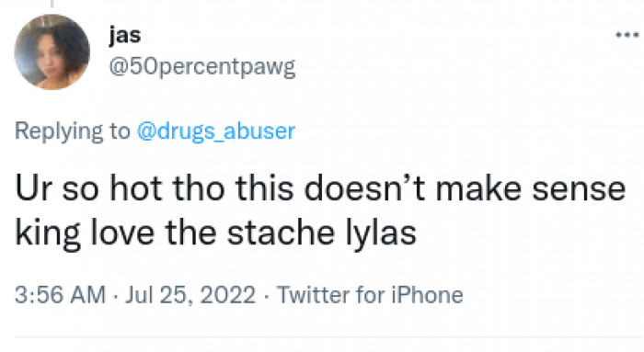Select the 3:56 AM timestamp

61,295
